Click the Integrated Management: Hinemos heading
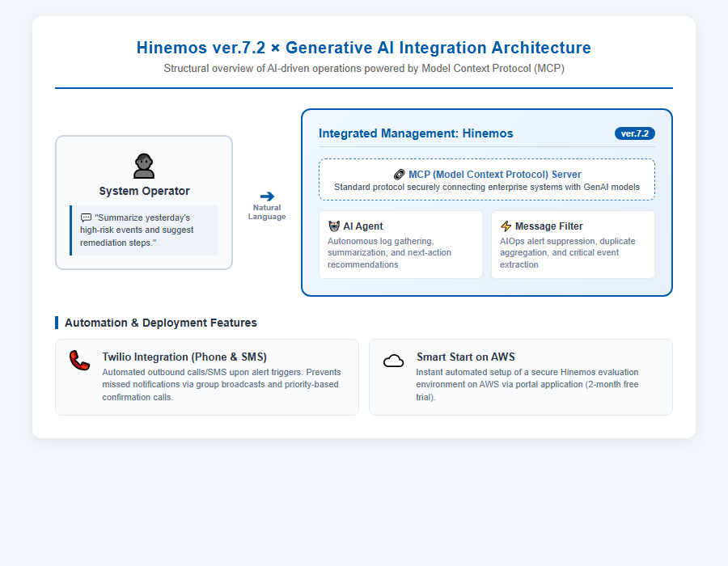728x566 pixels. [416, 133]
